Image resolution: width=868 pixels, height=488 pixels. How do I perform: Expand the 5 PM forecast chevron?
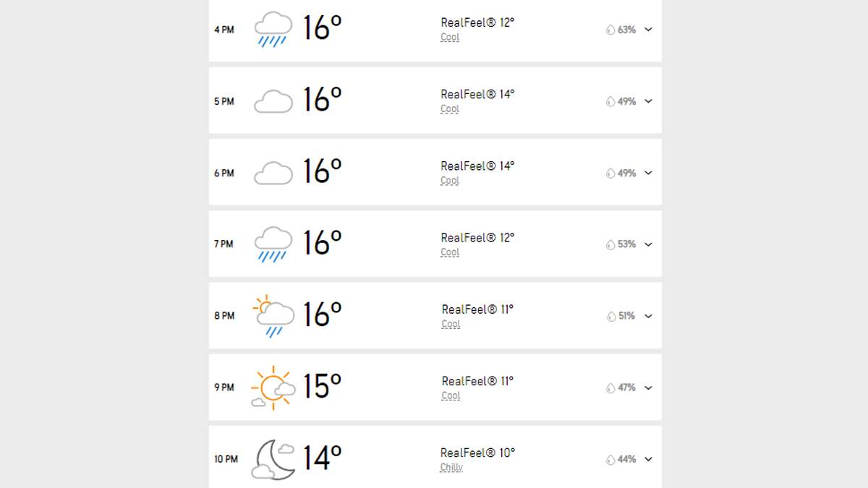click(x=648, y=101)
